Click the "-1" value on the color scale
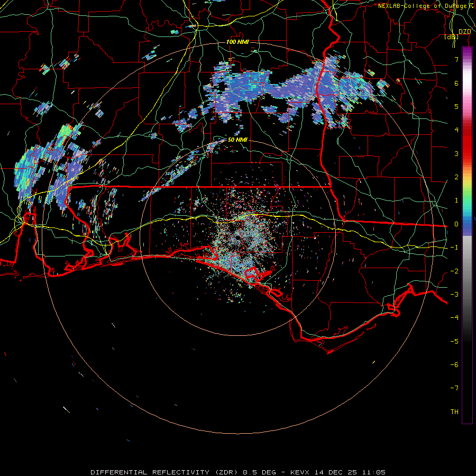The height and width of the screenshot is (476, 476). (454, 248)
